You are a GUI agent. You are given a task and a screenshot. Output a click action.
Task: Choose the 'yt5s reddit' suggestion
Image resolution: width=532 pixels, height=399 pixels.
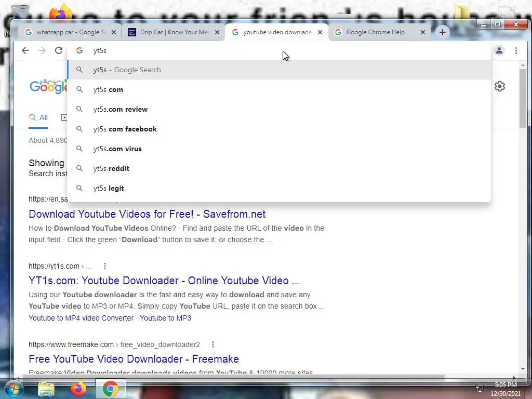tap(279, 168)
